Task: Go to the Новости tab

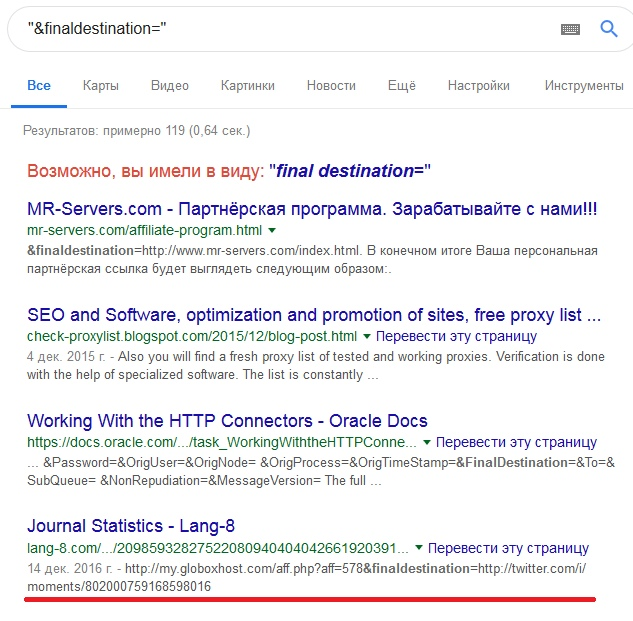Action: point(331,86)
